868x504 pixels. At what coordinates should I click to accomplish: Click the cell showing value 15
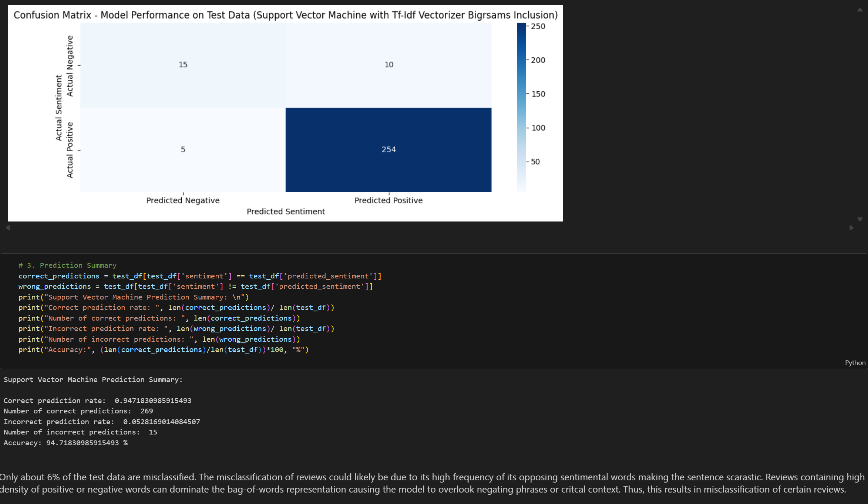tap(183, 65)
